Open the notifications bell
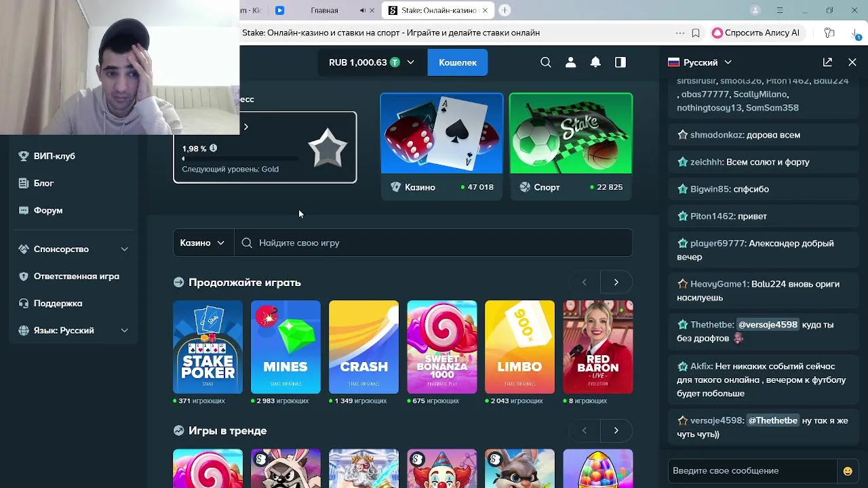 595,62
